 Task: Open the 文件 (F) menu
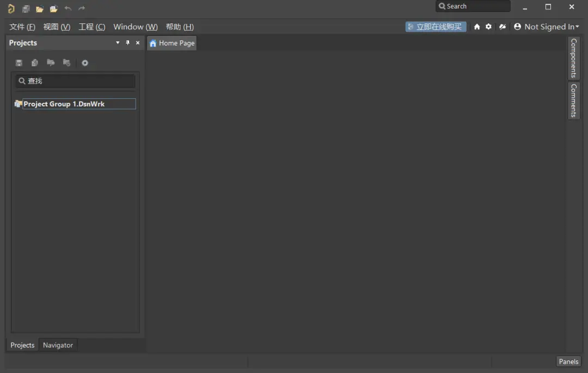(22, 27)
